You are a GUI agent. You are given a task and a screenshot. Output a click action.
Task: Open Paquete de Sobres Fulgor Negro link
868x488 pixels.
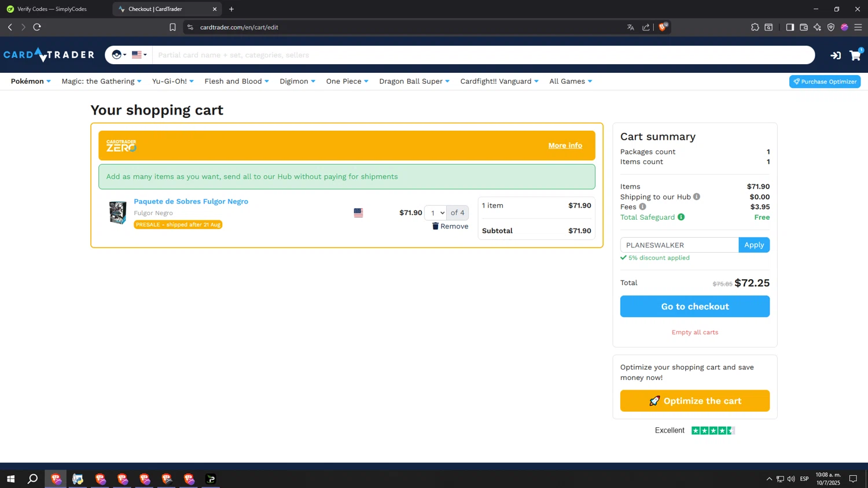[191, 201]
